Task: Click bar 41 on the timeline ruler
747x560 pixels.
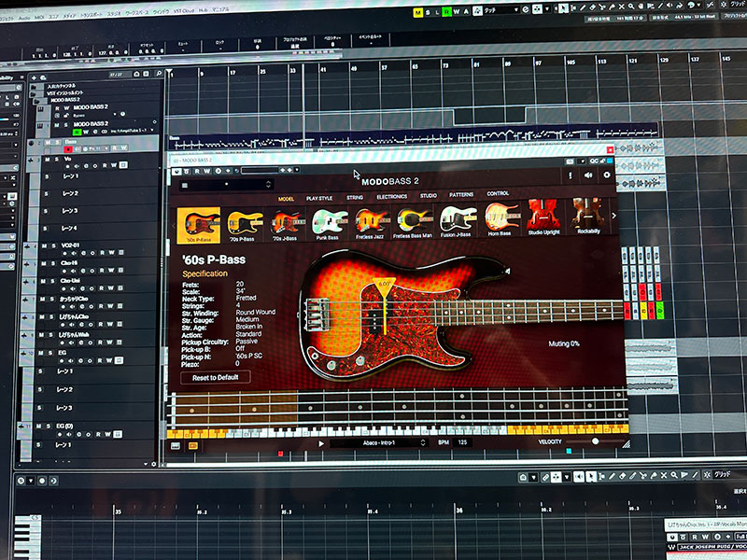Action: tap(323, 70)
